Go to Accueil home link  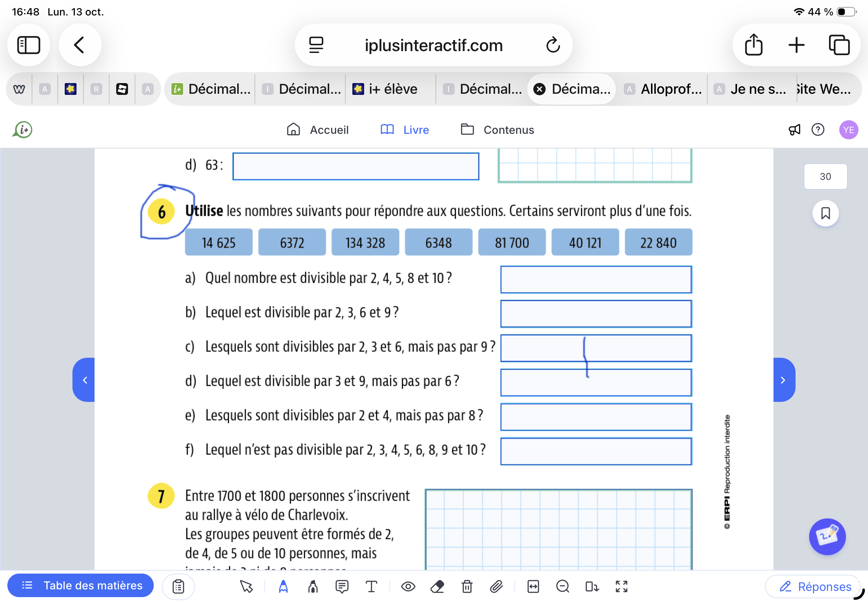click(x=317, y=129)
